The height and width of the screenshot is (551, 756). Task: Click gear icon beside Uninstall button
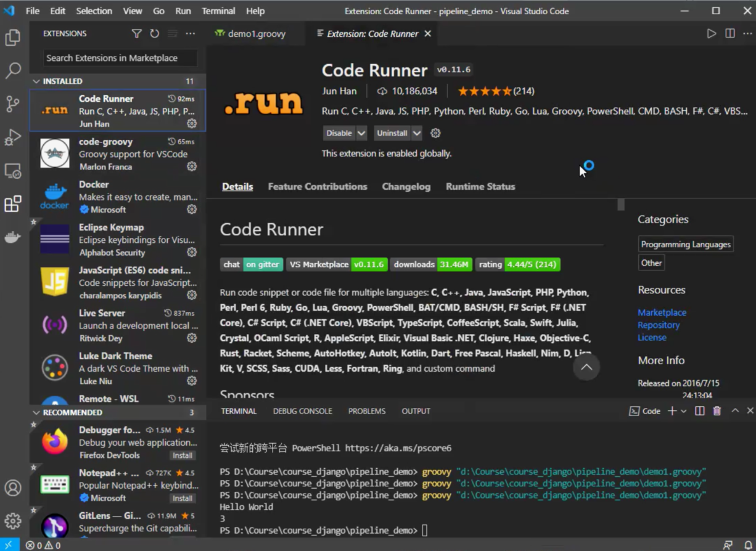[x=435, y=133]
